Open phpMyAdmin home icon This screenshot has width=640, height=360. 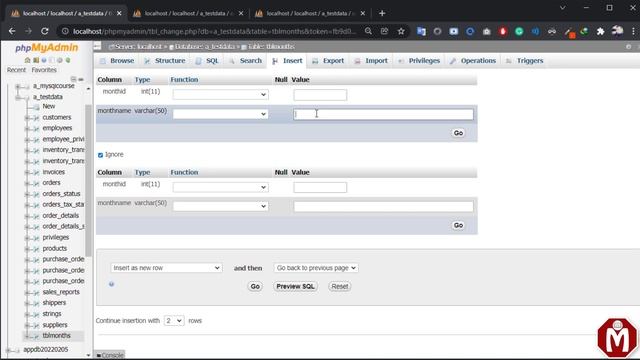pyautogui.click(x=27, y=60)
